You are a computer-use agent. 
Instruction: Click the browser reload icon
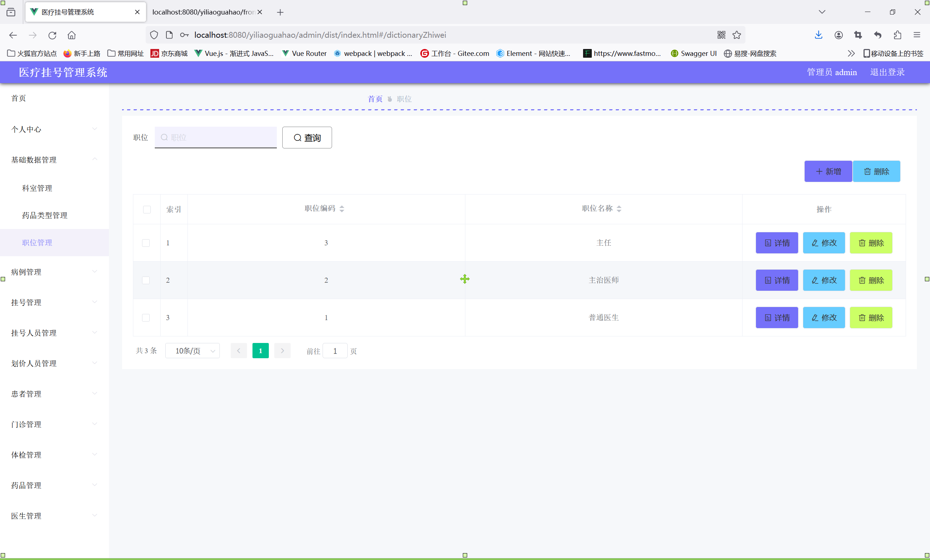coord(52,36)
